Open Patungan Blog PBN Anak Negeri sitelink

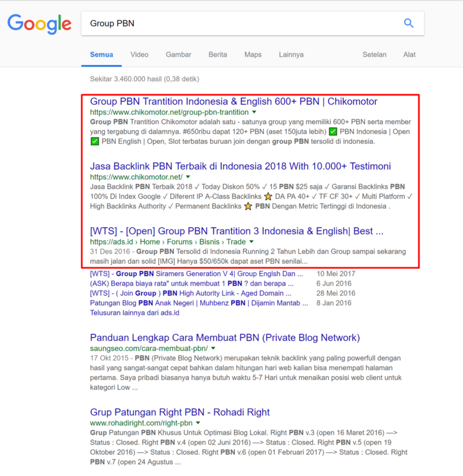tap(199, 303)
